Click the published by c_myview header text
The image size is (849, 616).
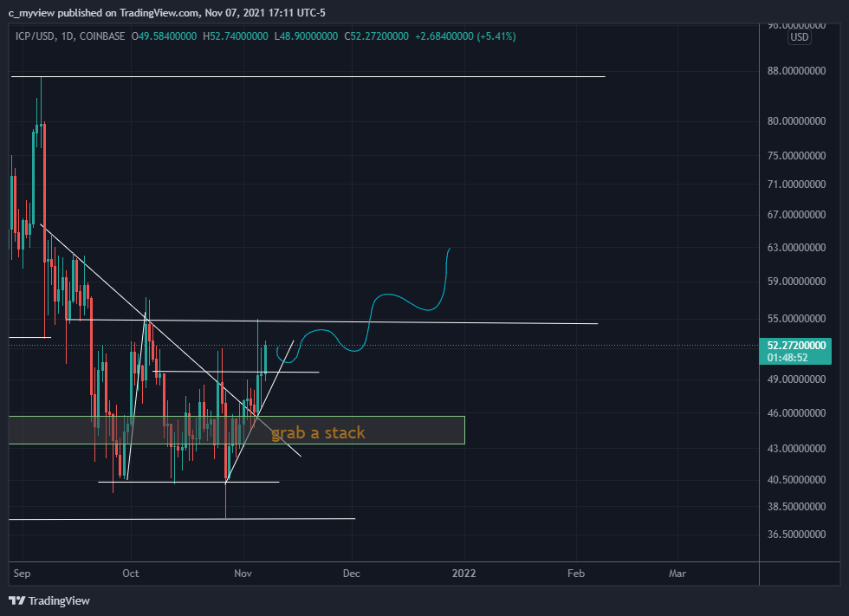point(166,13)
